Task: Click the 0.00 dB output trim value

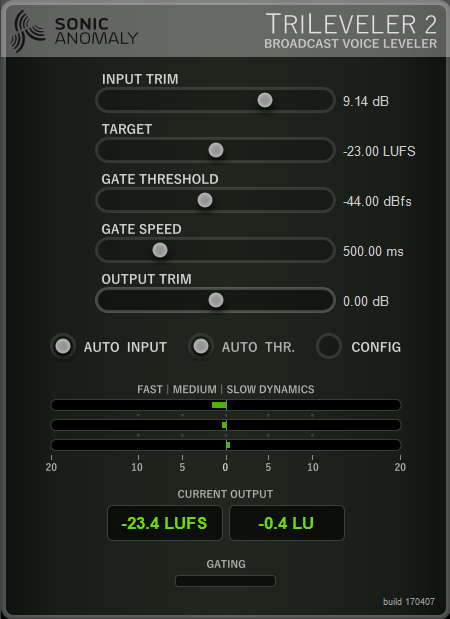Action: (x=366, y=301)
